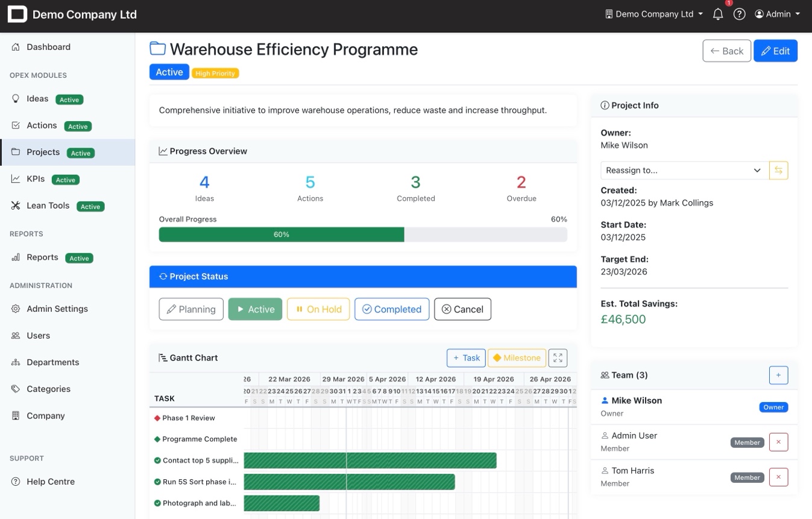
Task: Set project status to On Hold
Action: point(318,309)
